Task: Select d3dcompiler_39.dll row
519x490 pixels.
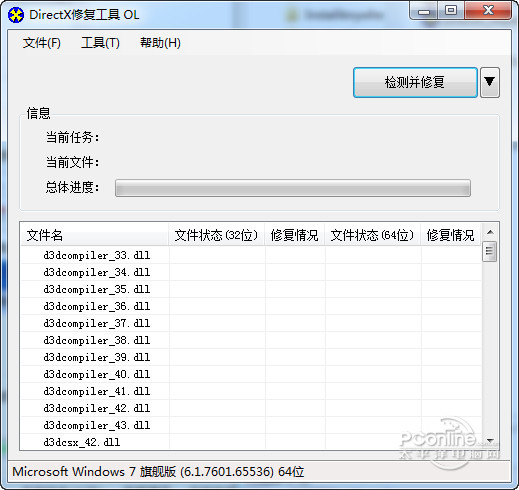Action: (x=251, y=357)
